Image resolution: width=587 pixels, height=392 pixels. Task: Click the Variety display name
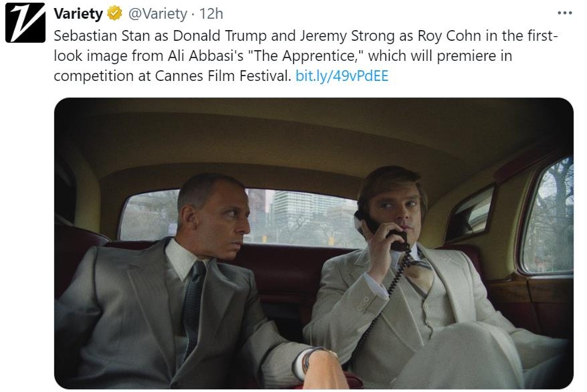(x=78, y=13)
